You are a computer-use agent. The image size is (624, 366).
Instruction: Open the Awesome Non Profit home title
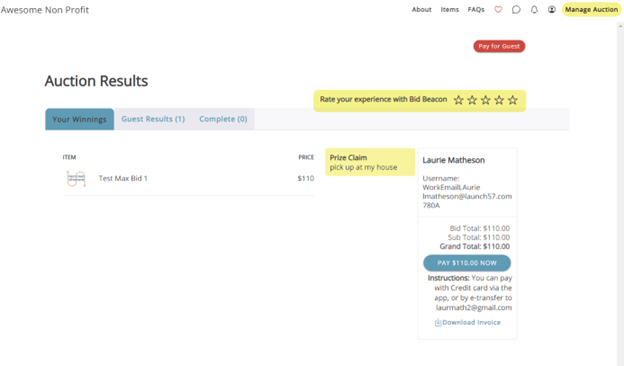point(45,10)
